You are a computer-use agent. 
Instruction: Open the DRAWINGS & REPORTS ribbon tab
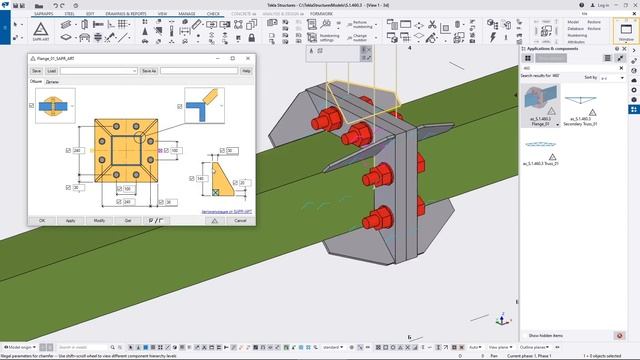pos(126,14)
